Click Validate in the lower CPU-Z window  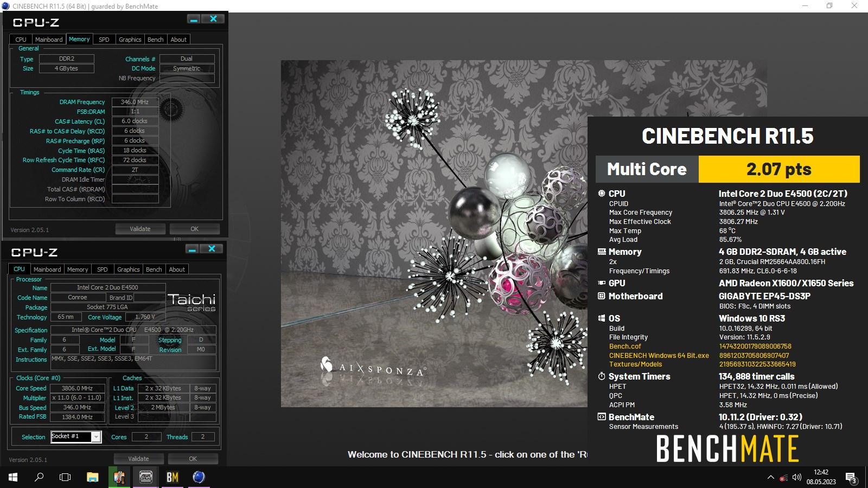point(138,459)
